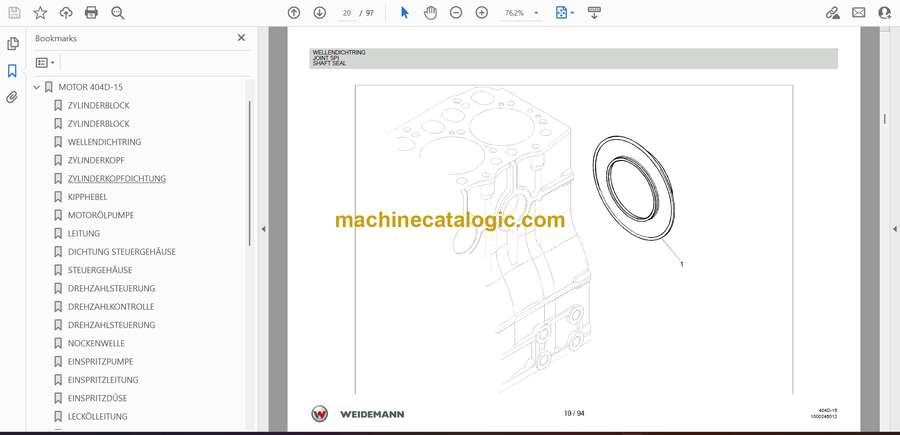The height and width of the screenshot is (435, 900).
Task: Toggle the attachments paperclip panel
Action: click(x=13, y=97)
